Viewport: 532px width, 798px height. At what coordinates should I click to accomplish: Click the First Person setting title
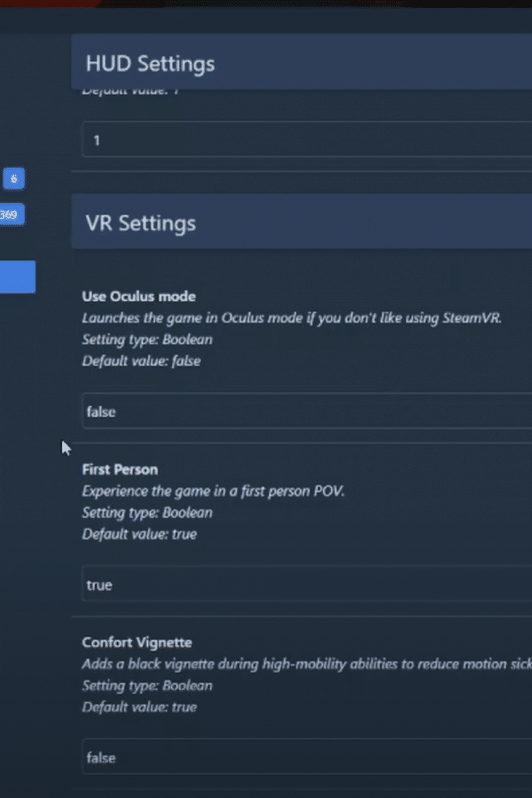coord(120,469)
